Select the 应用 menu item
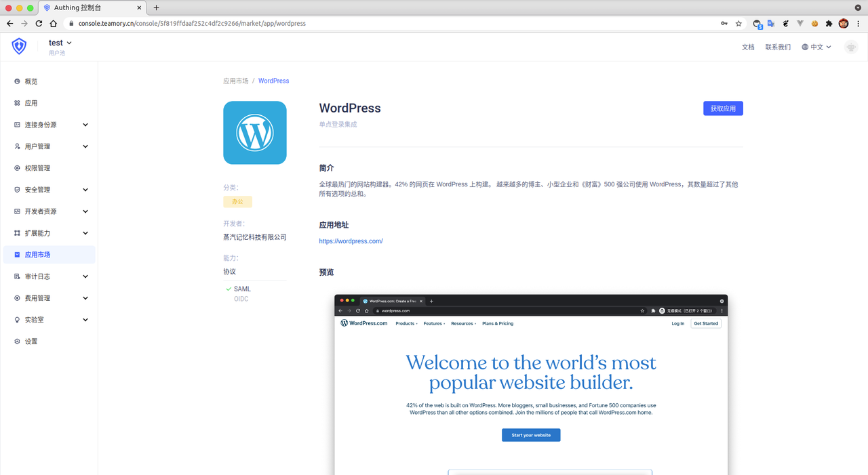The height and width of the screenshot is (475, 868). click(49, 103)
